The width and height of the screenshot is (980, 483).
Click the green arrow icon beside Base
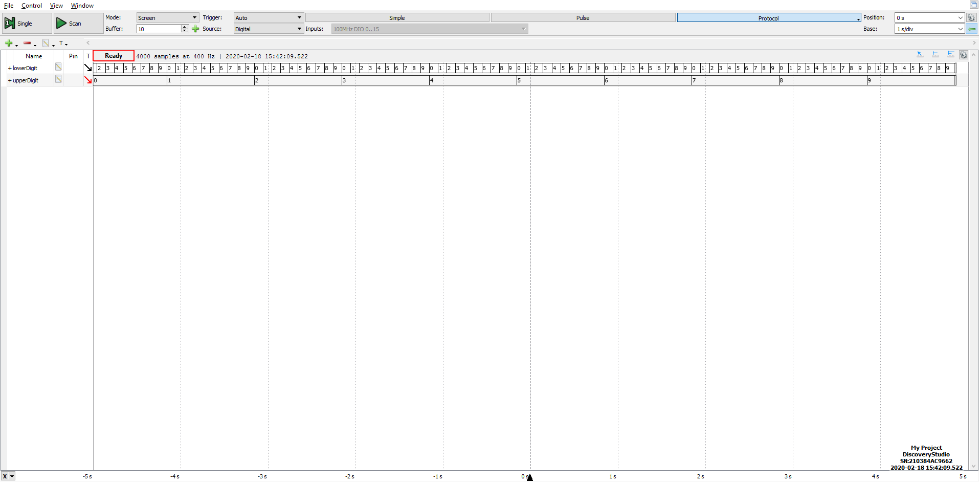click(x=972, y=29)
